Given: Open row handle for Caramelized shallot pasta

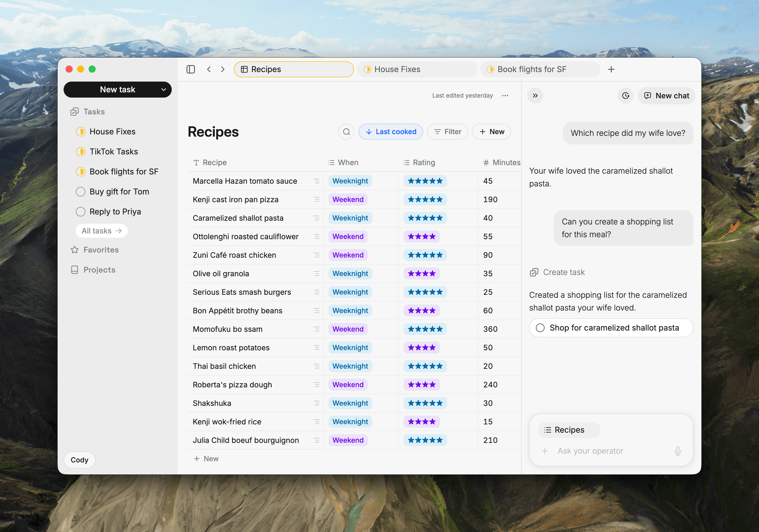Looking at the screenshot, I should pos(317,218).
